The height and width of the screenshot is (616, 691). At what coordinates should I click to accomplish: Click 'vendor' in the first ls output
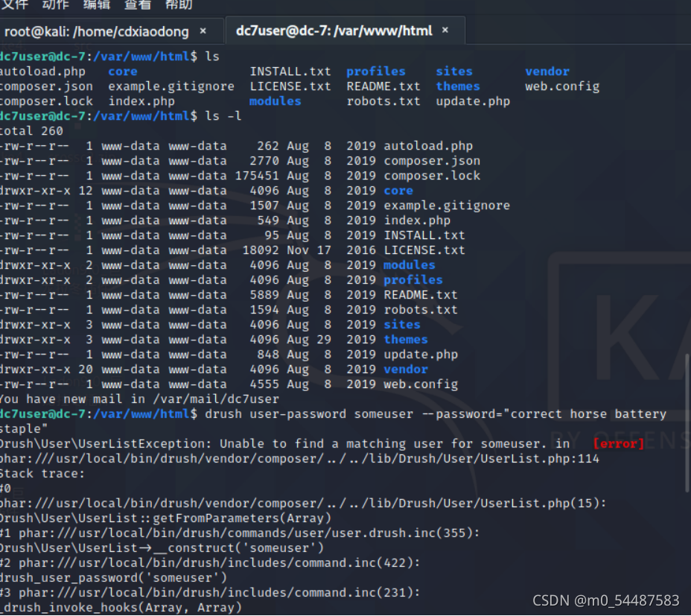[547, 72]
